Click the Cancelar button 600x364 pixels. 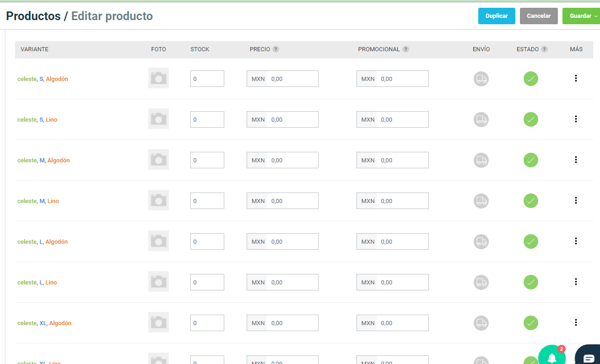[539, 16]
